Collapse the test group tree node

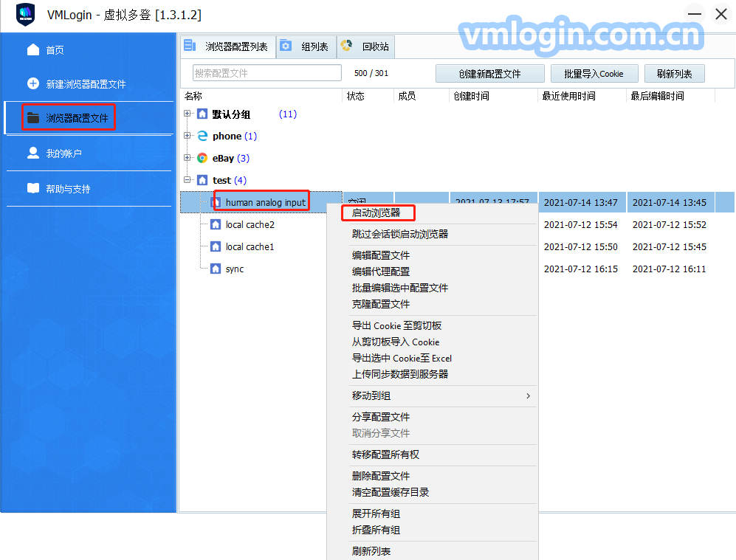188,180
